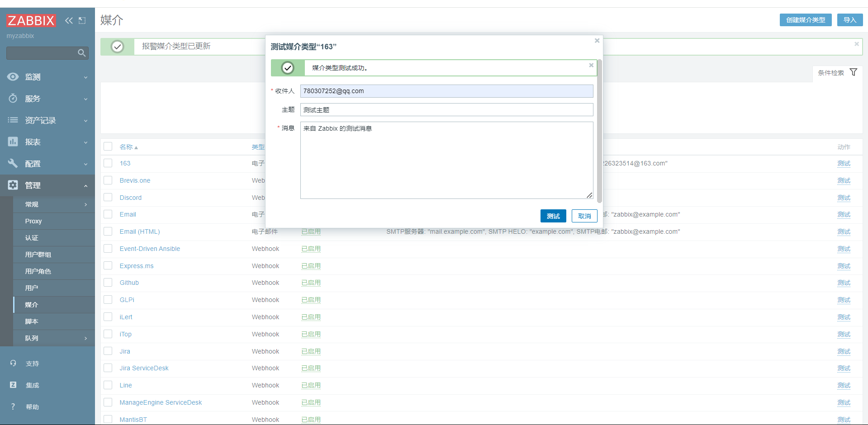Open the Express.ms media type link

[137, 266]
